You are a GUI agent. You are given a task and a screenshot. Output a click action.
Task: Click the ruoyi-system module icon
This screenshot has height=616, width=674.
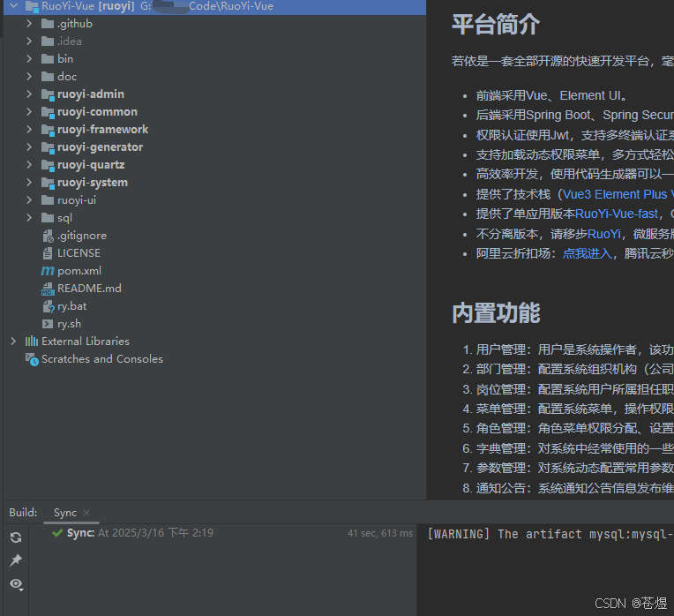(x=48, y=183)
